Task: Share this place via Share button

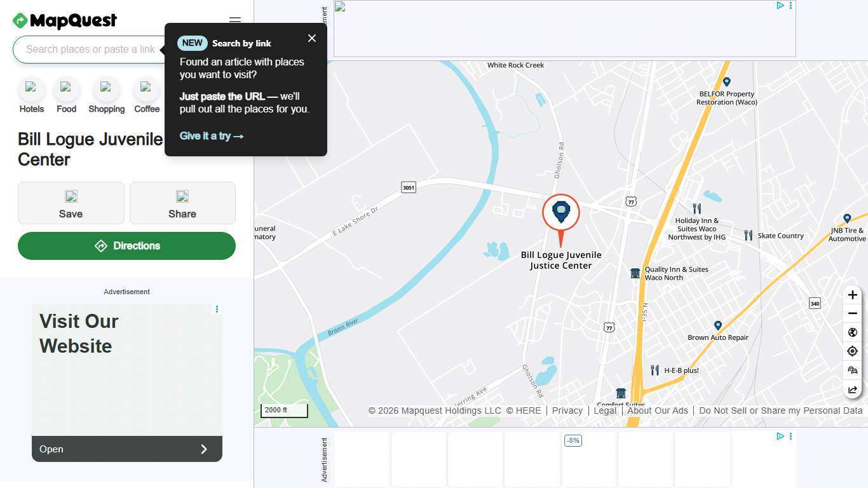Action: (182, 203)
